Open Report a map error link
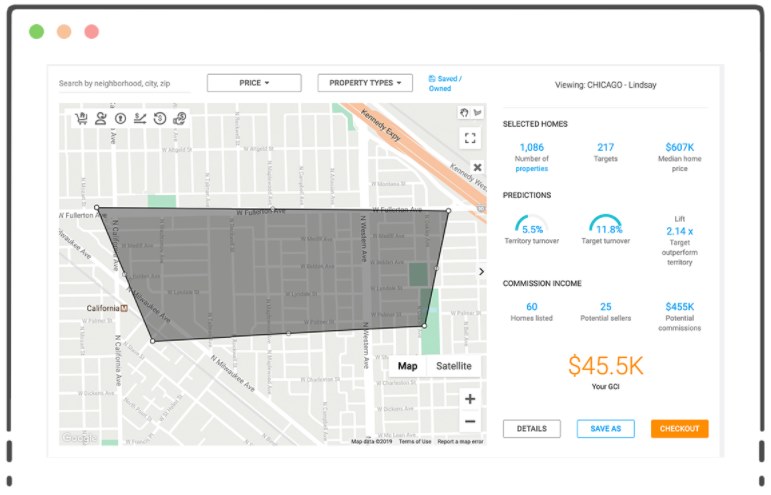Viewport: 771px width, 495px height. coord(460,441)
